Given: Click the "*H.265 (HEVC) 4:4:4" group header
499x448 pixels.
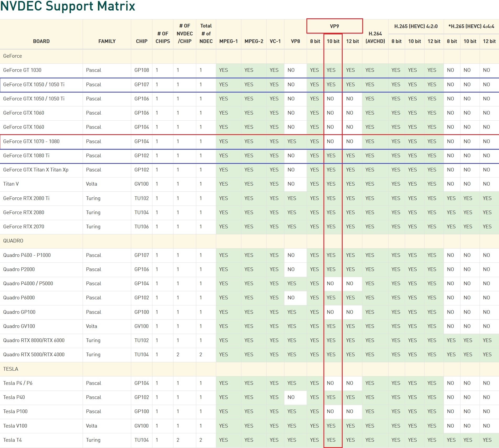Looking at the screenshot, I should point(471,26).
